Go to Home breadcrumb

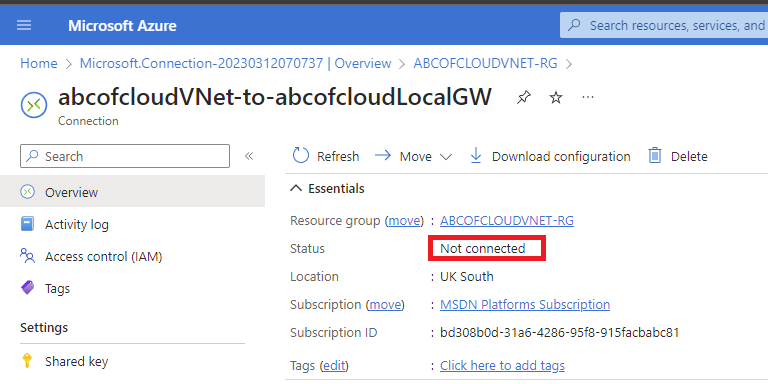(x=39, y=64)
